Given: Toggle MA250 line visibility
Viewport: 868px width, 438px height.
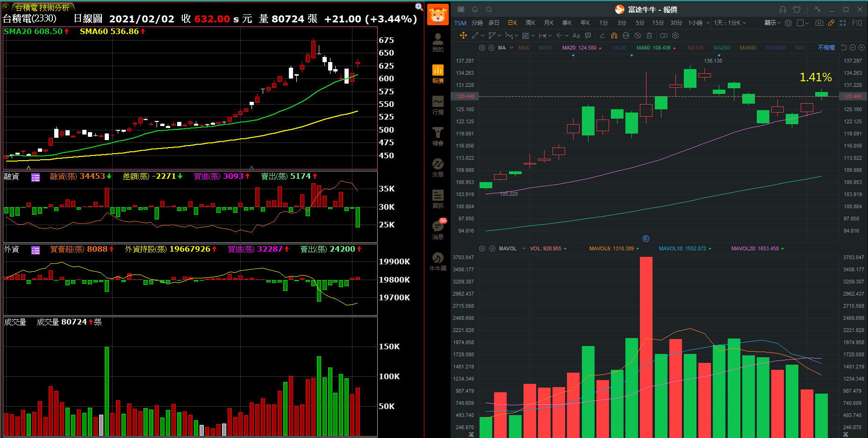Looking at the screenshot, I should coord(722,48).
